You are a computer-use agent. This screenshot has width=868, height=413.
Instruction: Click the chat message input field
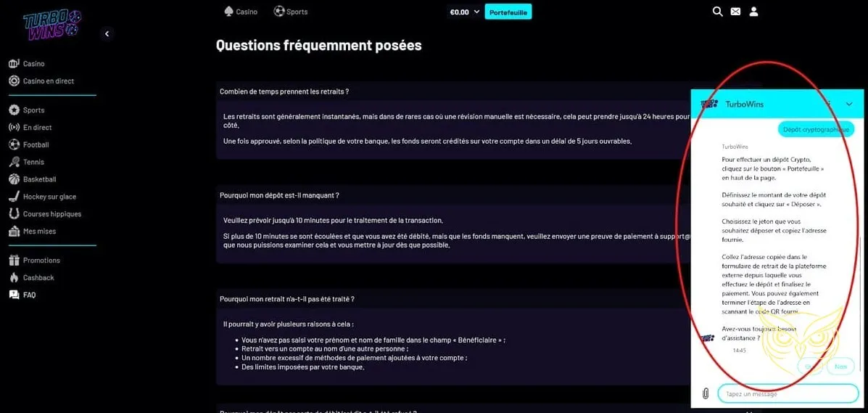point(788,393)
